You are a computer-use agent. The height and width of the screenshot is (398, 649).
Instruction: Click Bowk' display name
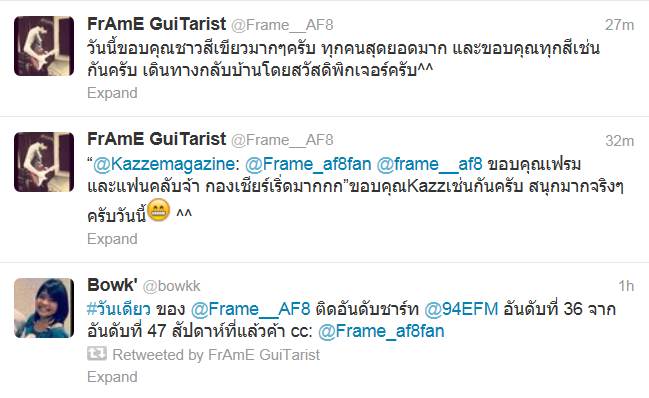coord(112,285)
